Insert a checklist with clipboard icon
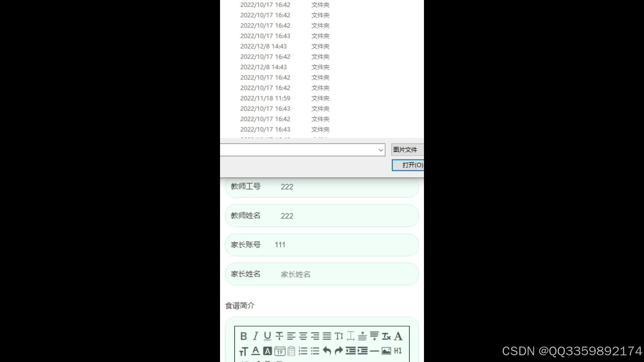Viewport: 644px width, 362px height. pyautogui.click(x=291, y=351)
